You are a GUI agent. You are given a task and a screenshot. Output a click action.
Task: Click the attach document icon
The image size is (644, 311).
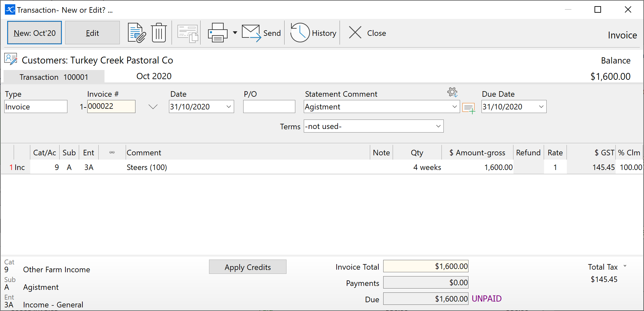pyautogui.click(x=137, y=33)
